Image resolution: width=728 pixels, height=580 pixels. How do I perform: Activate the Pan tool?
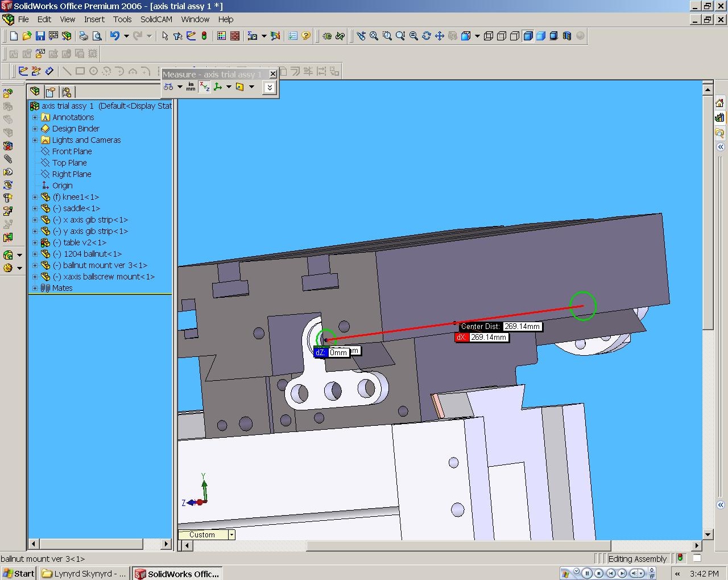440,36
